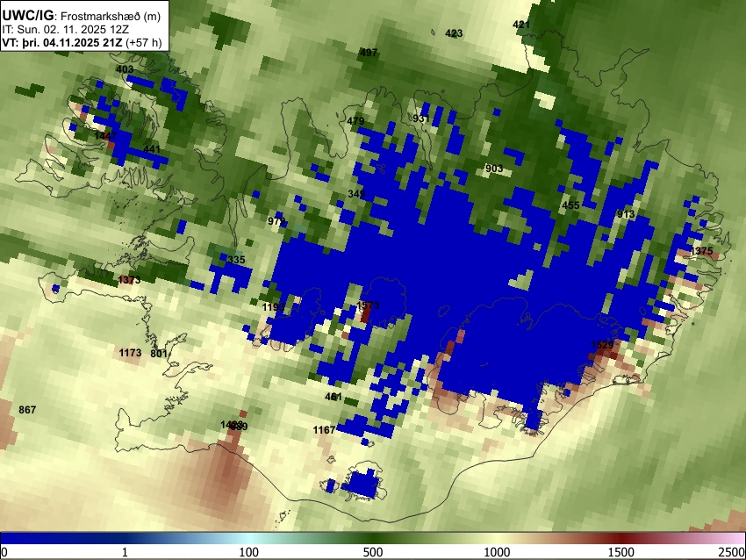This screenshot has width=746, height=560.
Task: Click the color scale tick label "1000"
Action: click(497, 552)
